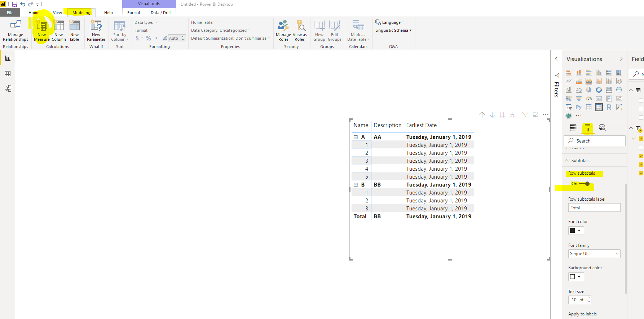Click the format pane Search box
The width and height of the screenshot is (644, 319).
click(x=594, y=141)
